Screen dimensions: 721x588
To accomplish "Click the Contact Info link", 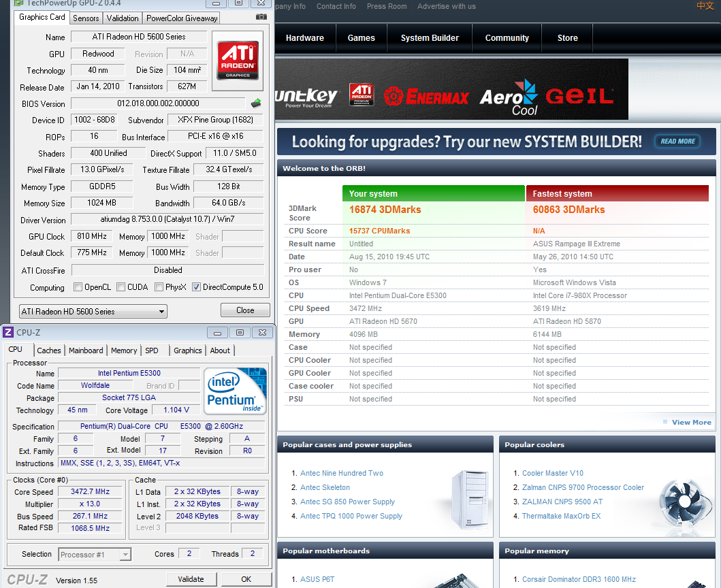I will [336, 6].
